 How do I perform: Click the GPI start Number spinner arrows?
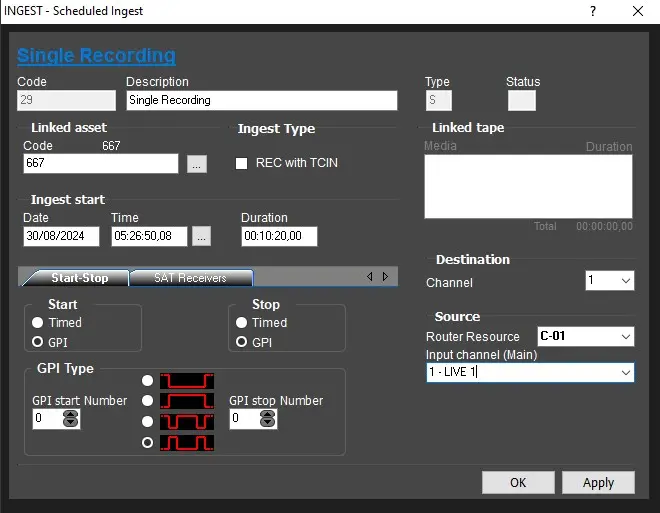70,420
